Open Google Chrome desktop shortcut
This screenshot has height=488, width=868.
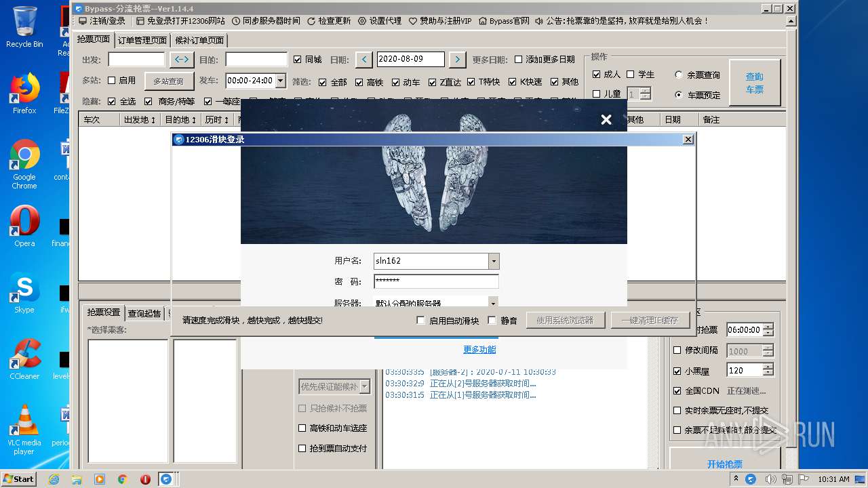click(x=24, y=163)
